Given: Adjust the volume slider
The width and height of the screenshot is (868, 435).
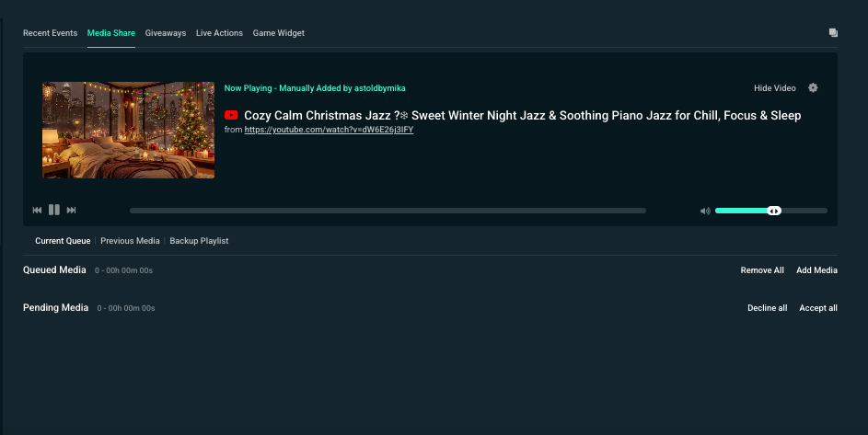Looking at the screenshot, I should [x=773, y=211].
